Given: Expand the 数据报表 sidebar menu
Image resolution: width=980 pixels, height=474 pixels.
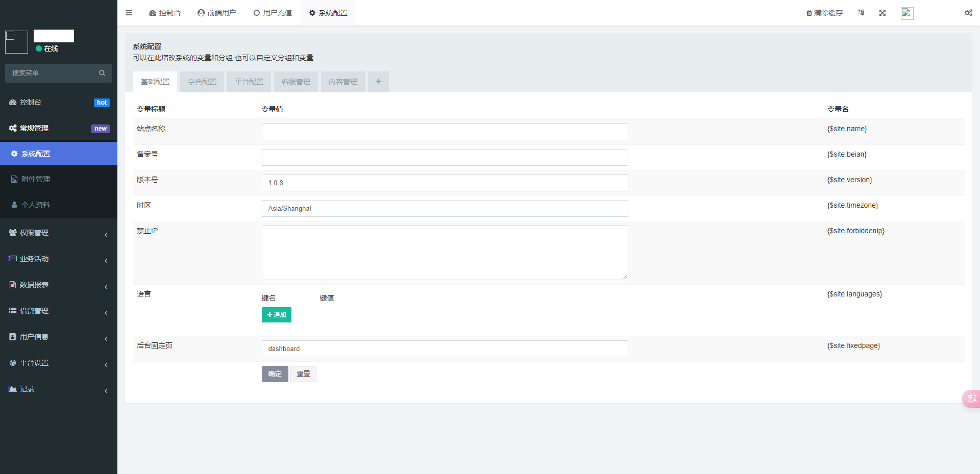Looking at the screenshot, I should (59, 285).
